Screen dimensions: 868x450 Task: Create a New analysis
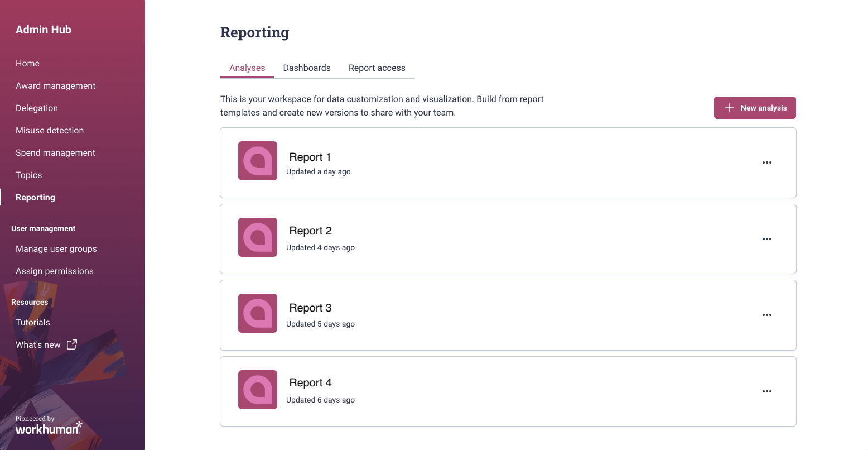(x=755, y=108)
